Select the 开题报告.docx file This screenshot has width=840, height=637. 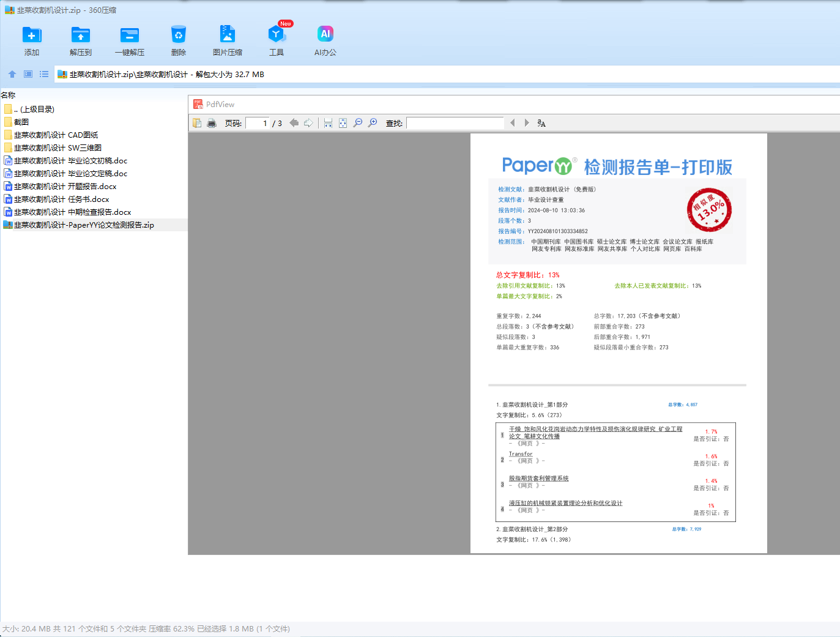click(60, 186)
